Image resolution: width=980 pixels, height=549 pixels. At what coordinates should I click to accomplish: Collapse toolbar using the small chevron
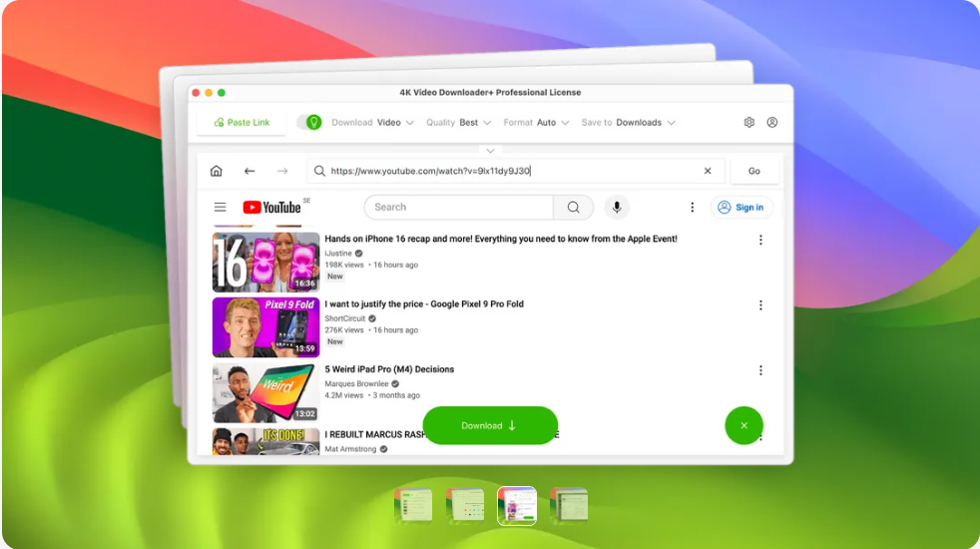[490, 151]
